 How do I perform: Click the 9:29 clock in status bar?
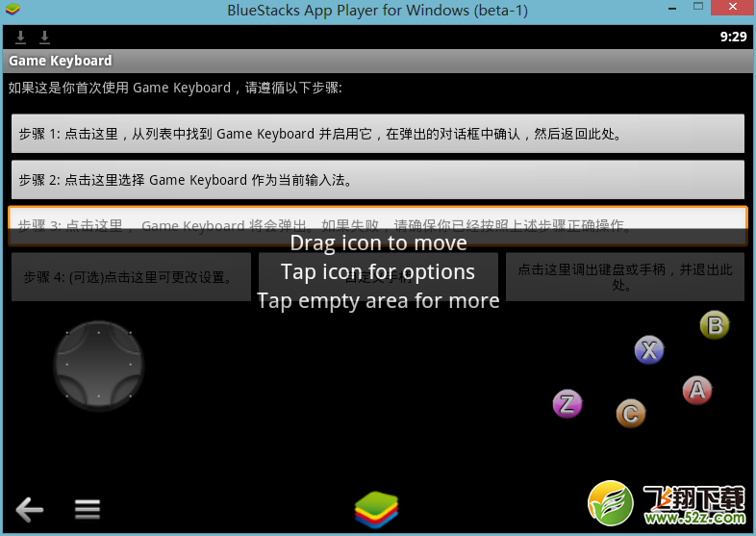pos(733,37)
